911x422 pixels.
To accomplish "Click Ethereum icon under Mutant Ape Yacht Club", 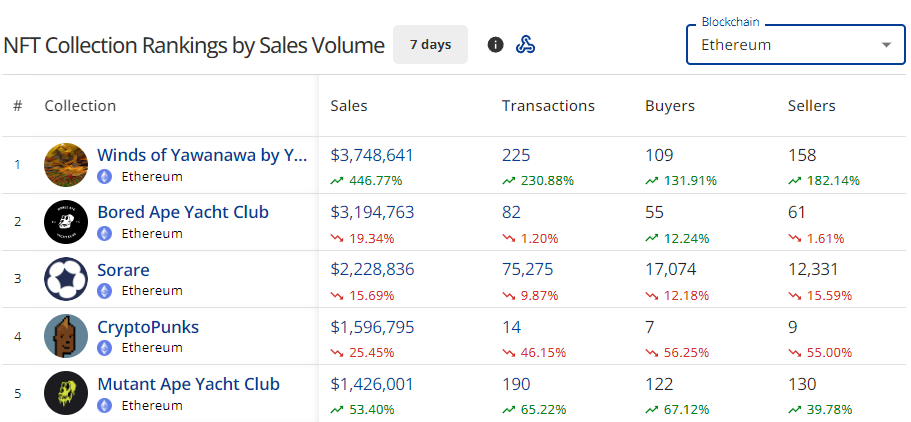I will point(105,405).
